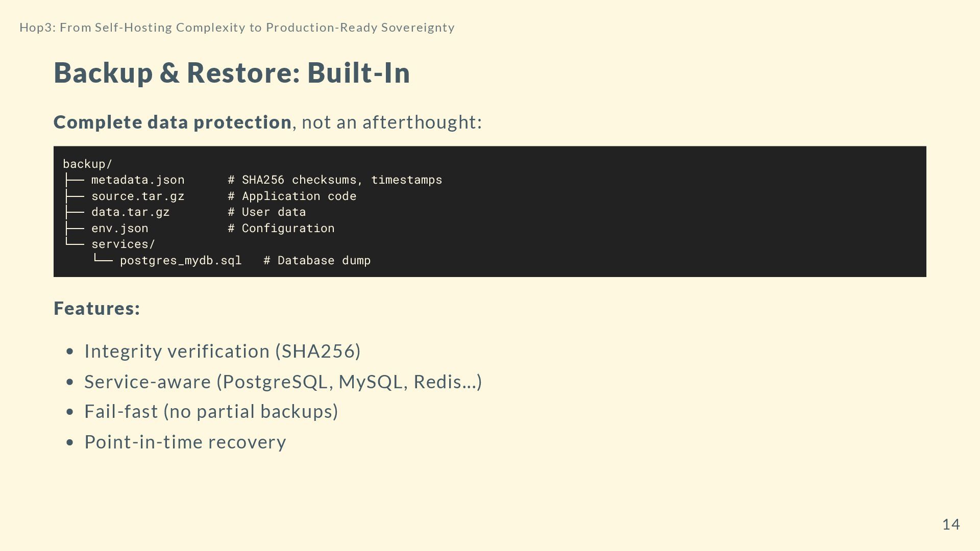Screen dimensions: 980x551
Task: Click bullet 'Service-aware (PostgreSQL, MySQL, Redis...)'
Action: click(283, 382)
